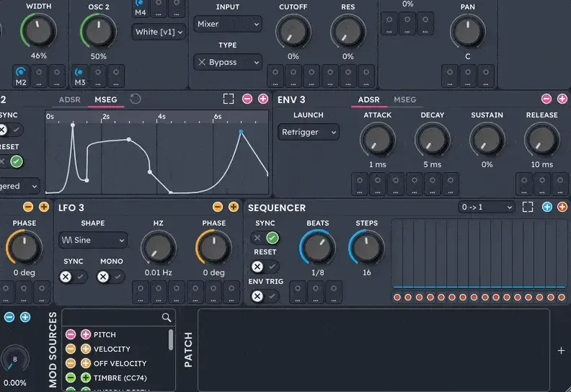The width and height of the screenshot is (571, 392).
Task: Click the Sequencer BEATS knob
Action: [317, 247]
